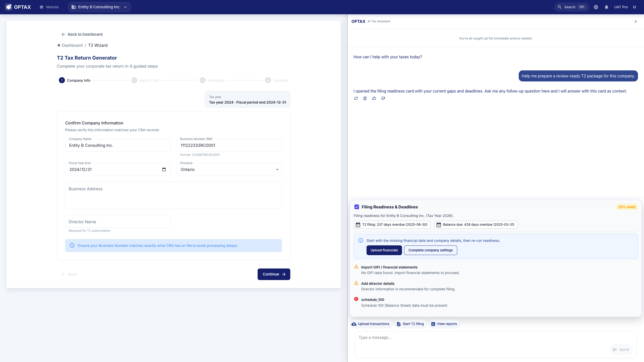Click the Fiscal Year End date field

pos(118,169)
